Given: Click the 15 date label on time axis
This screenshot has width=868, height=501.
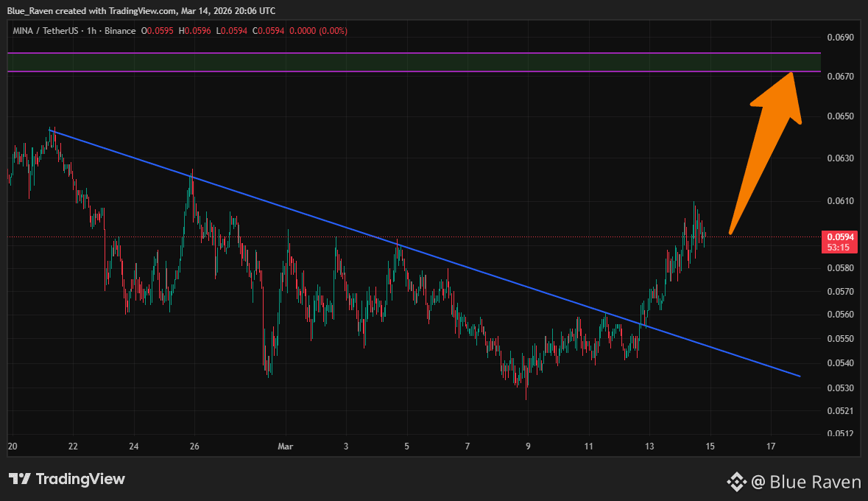Looking at the screenshot, I should 710,446.
